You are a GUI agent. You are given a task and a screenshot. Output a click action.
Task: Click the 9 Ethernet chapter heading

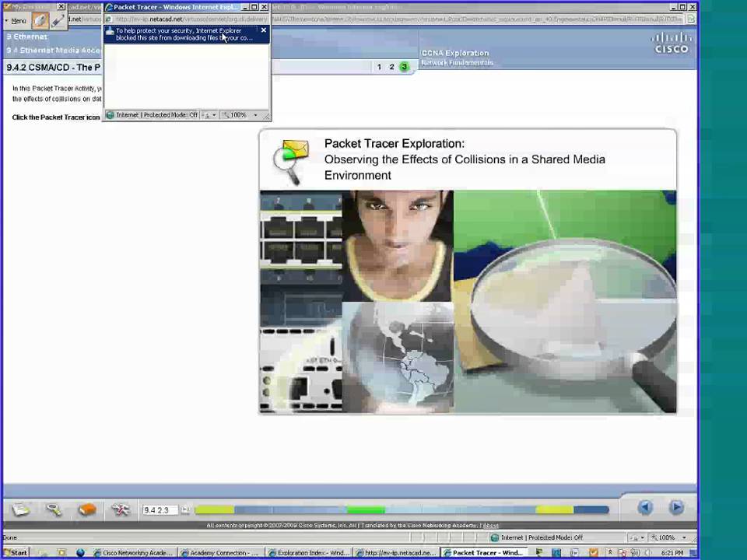(26, 37)
